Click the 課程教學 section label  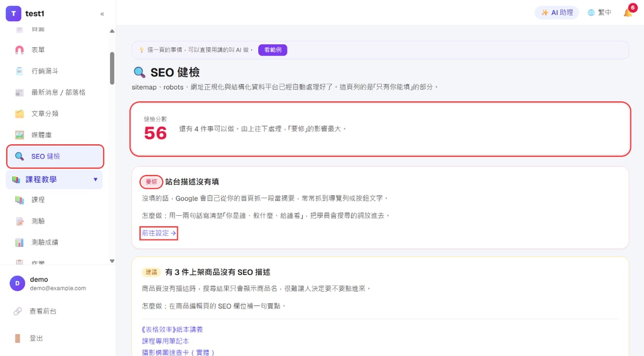click(41, 180)
